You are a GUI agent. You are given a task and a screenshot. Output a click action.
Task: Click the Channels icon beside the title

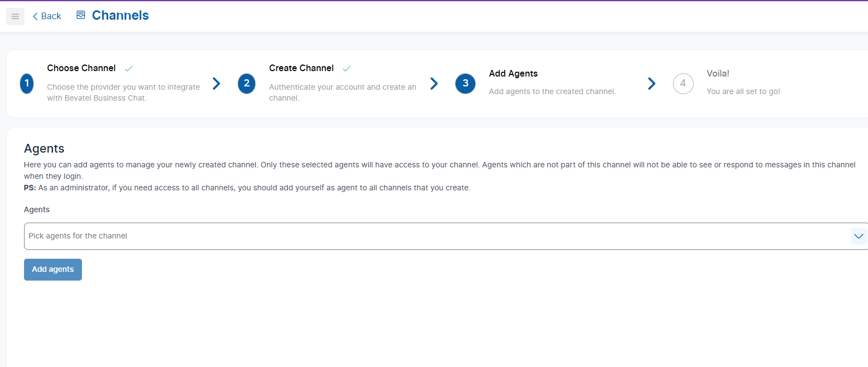click(x=81, y=15)
